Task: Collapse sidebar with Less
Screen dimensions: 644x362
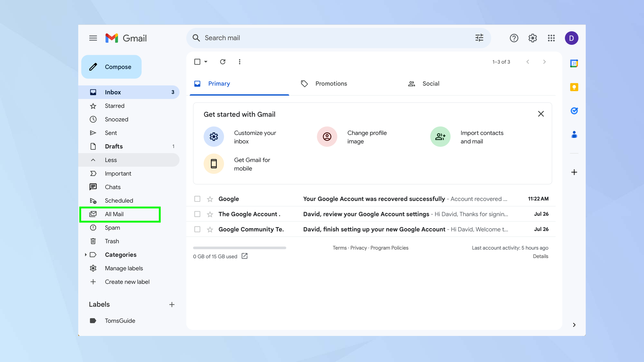Action: [129, 160]
